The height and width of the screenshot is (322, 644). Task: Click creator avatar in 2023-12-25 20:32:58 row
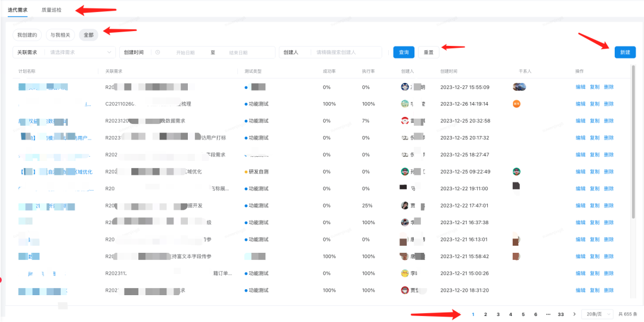405,120
